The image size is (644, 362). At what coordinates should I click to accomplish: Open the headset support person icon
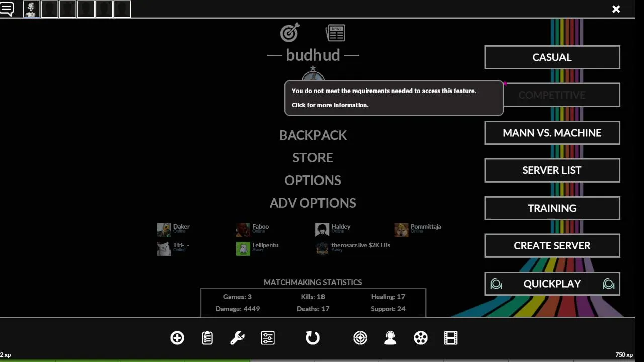point(390,338)
